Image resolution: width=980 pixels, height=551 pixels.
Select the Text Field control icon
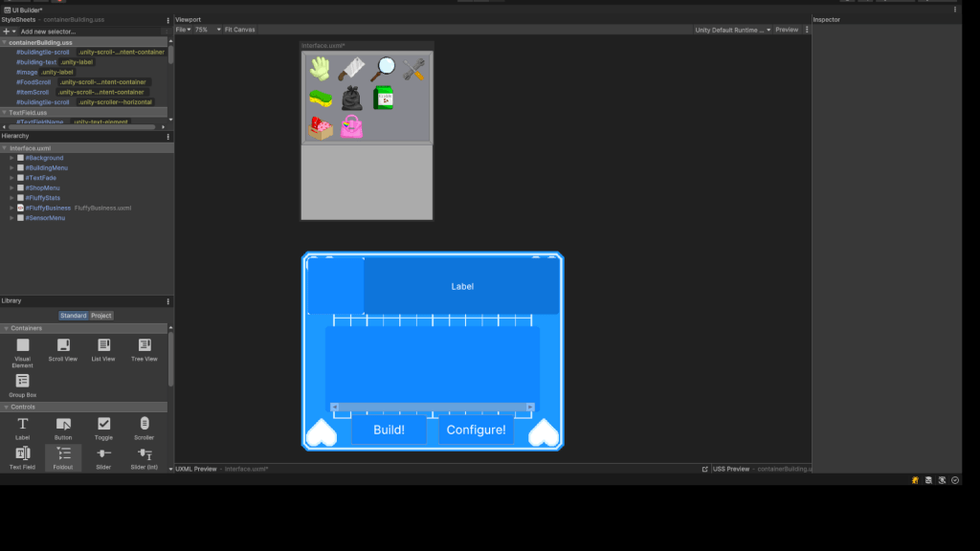pyautogui.click(x=22, y=454)
